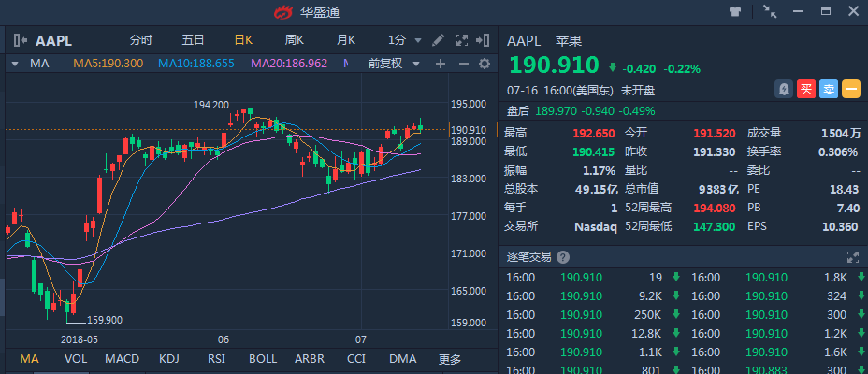Click current price 190.910 axis tag
Image resolution: width=868 pixels, height=374 pixels.
tap(473, 130)
